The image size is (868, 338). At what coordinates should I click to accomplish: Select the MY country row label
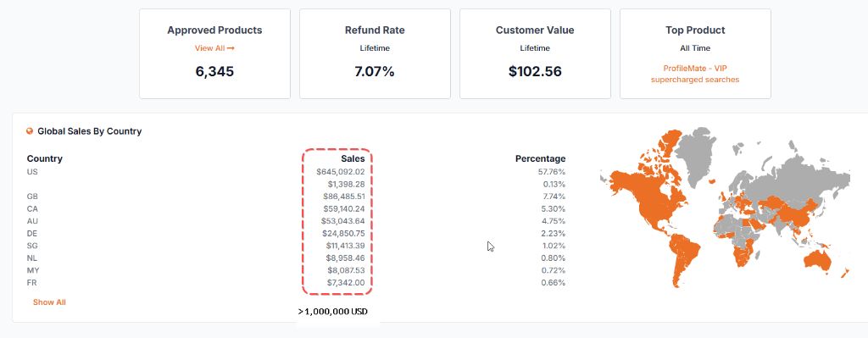click(x=33, y=270)
